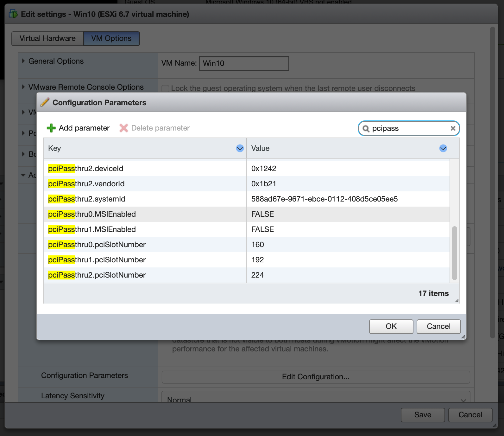Viewport: 504px width, 436px height.
Task: Click OK in Configuration Parameters dialog
Action: click(x=391, y=326)
